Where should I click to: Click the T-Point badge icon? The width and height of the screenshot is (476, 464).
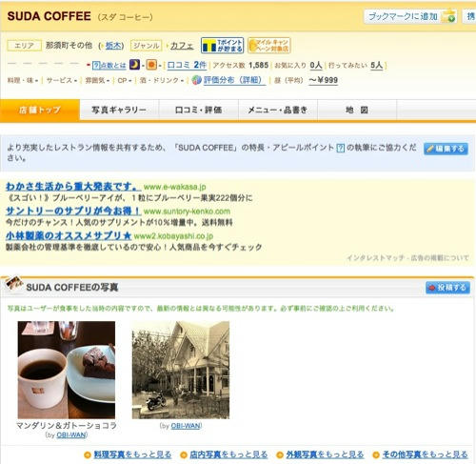[x=222, y=46]
